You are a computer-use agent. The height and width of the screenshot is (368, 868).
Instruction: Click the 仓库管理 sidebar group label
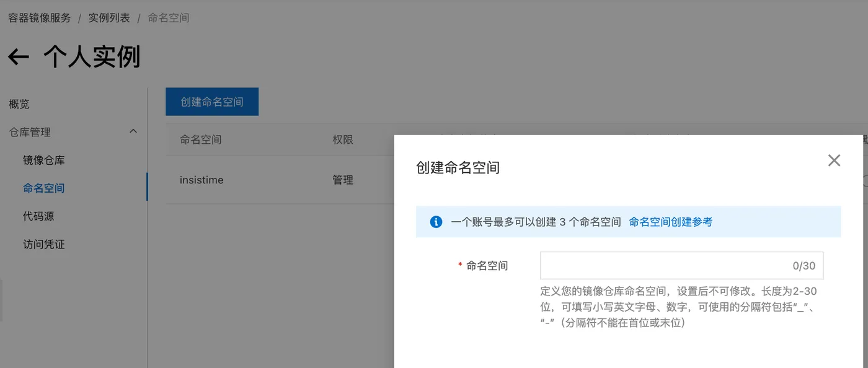[30, 132]
